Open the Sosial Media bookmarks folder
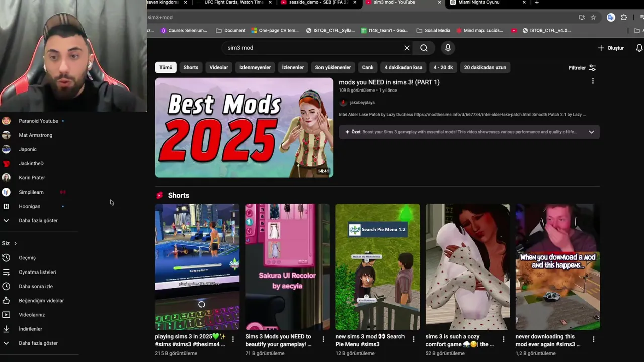Viewport: 644px width, 362px height. (433, 30)
